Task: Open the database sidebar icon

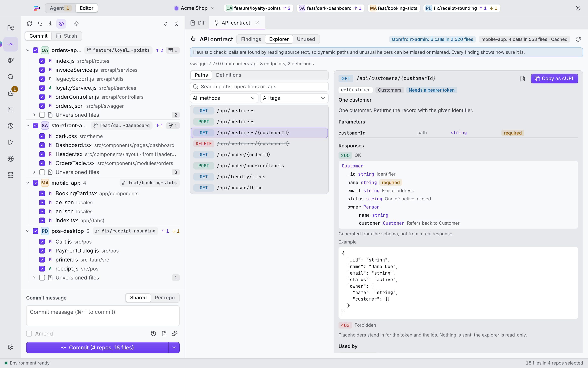Action: point(10,175)
